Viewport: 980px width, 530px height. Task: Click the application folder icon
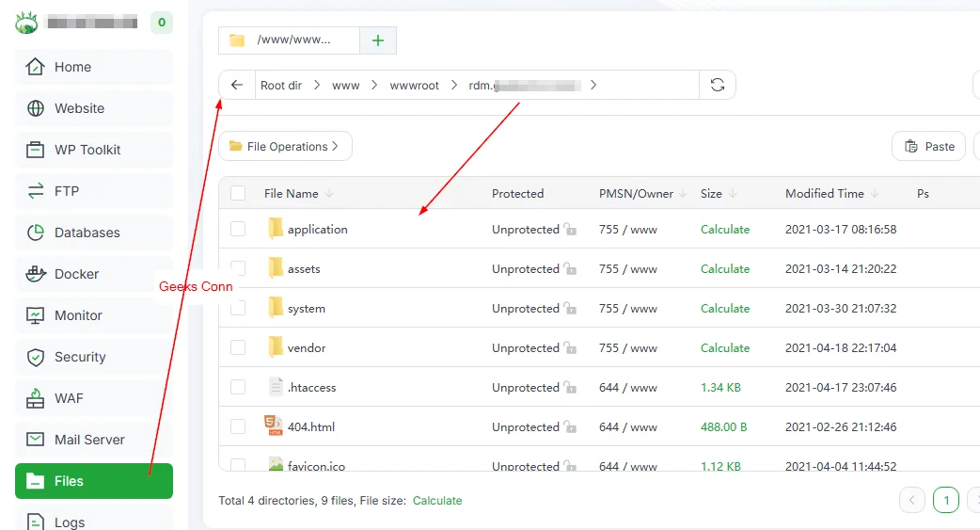(275, 229)
